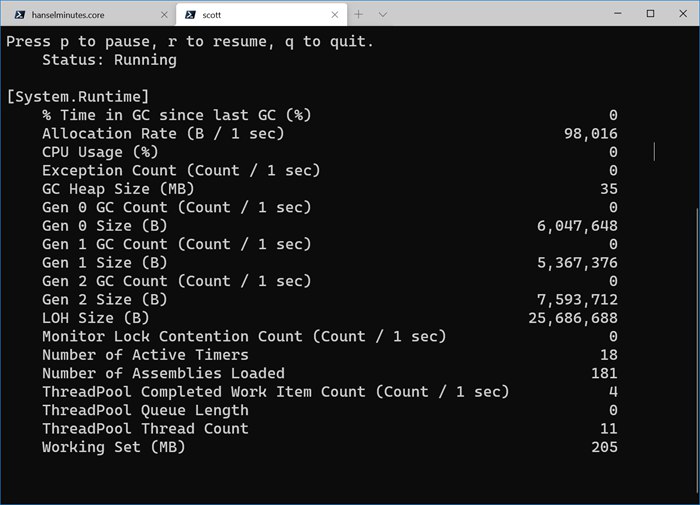Close the scott tab
The image size is (700, 505).
335,15
